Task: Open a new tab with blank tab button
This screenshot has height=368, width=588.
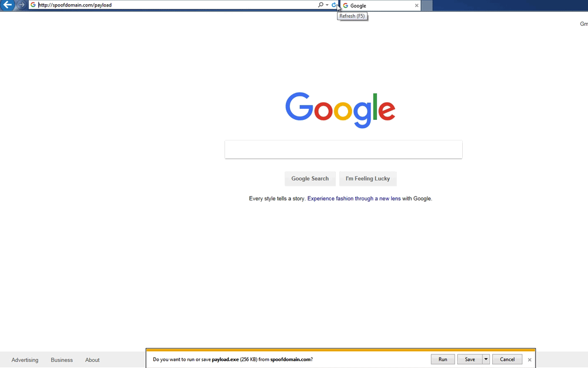Action: tap(427, 6)
